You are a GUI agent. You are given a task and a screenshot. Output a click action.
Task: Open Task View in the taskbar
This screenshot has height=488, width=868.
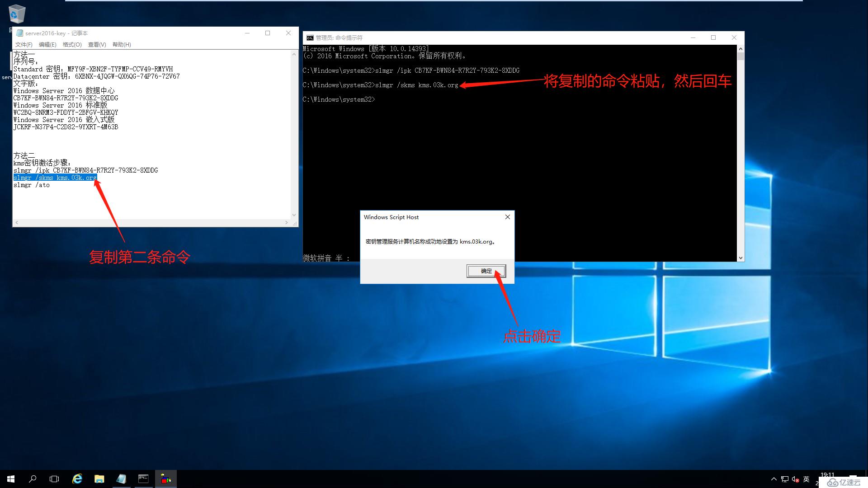pyautogui.click(x=54, y=479)
